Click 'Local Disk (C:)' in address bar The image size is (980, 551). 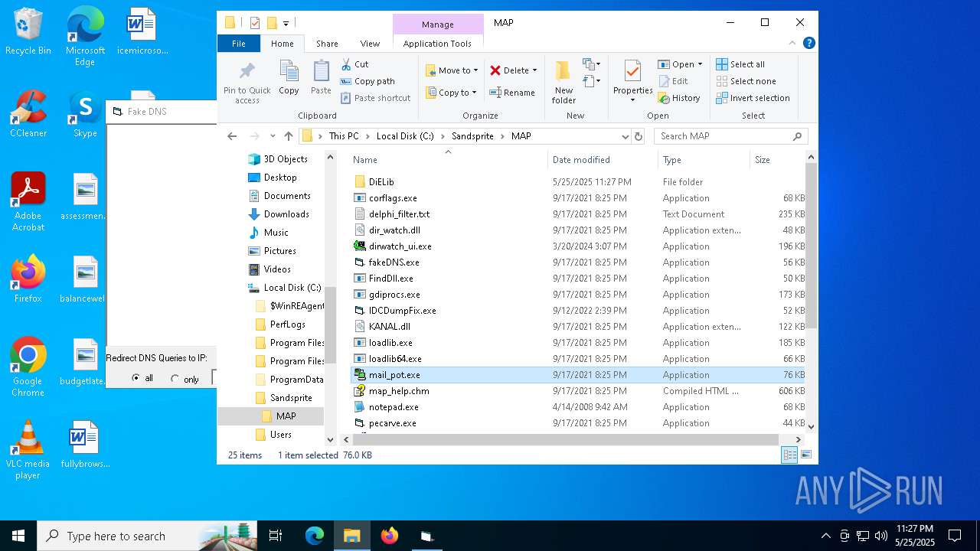[x=405, y=136]
